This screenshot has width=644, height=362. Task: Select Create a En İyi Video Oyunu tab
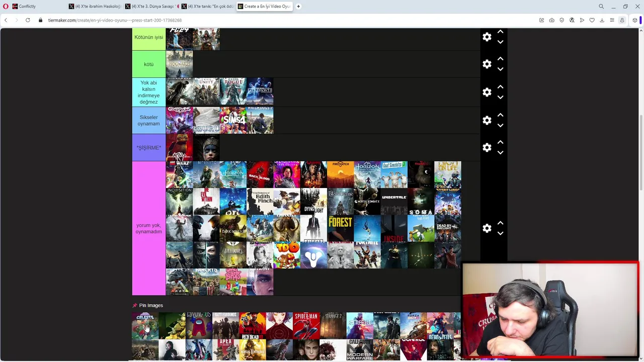pyautogui.click(x=264, y=7)
